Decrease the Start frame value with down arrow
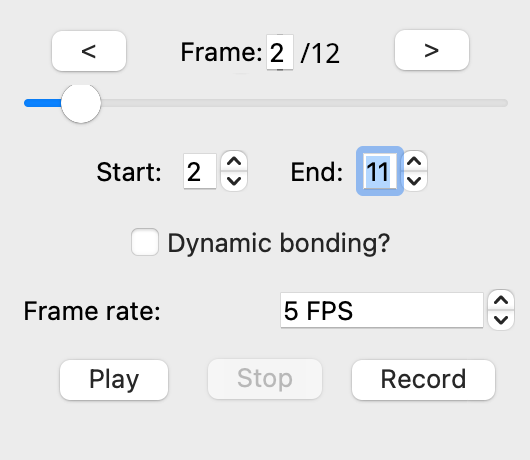The height and width of the screenshot is (460, 530). [234, 181]
